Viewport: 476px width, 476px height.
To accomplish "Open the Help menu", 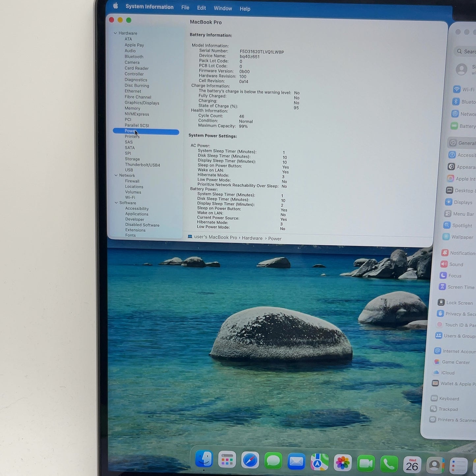I will pyautogui.click(x=245, y=9).
